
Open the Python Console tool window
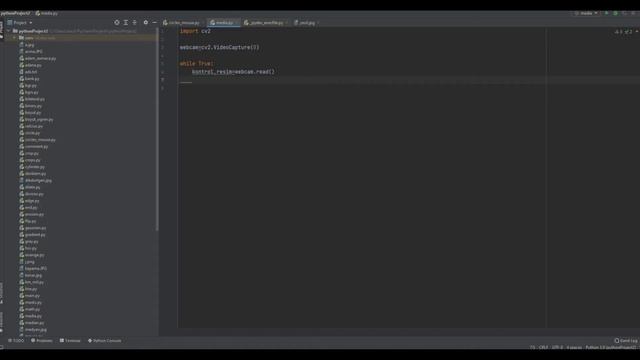click(104, 340)
